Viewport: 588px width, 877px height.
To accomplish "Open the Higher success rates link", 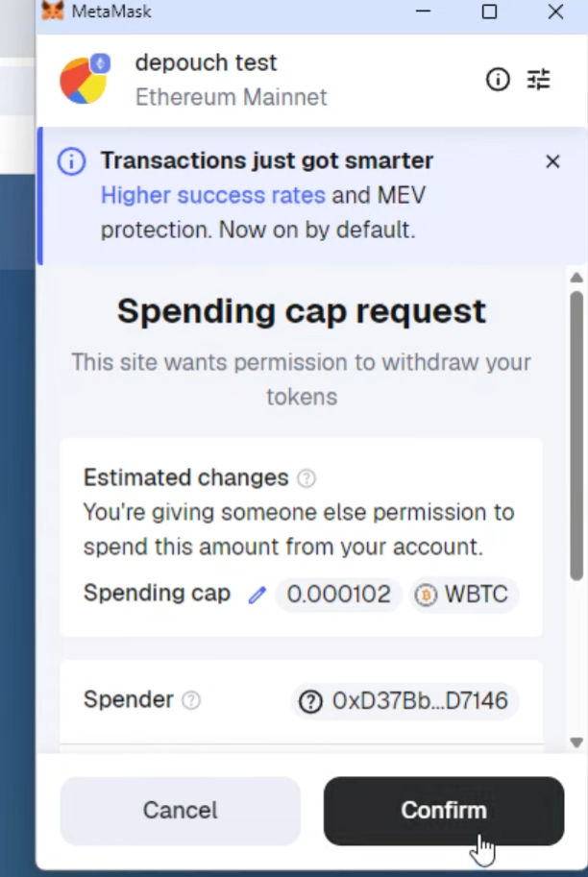I will [212, 195].
